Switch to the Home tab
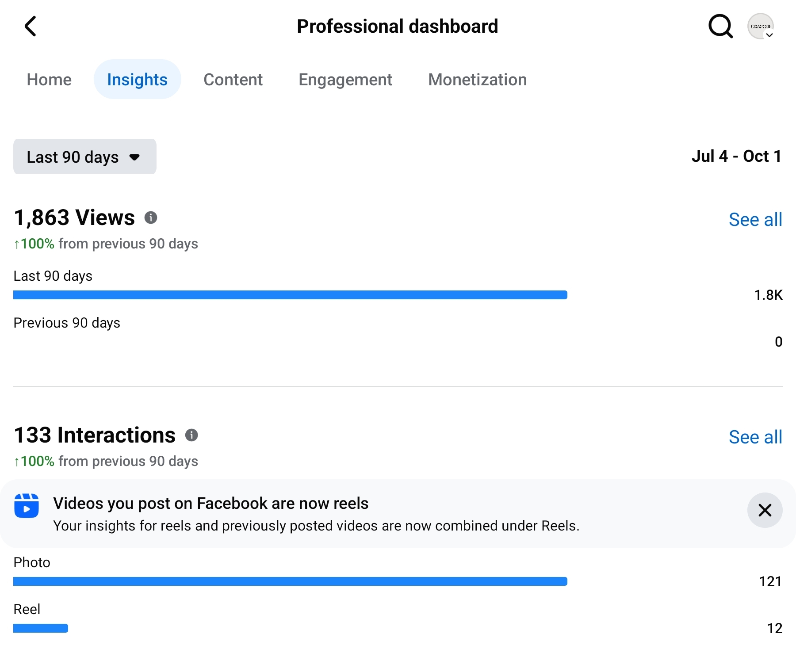Image resolution: width=796 pixels, height=672 pixels. point(49,80)
